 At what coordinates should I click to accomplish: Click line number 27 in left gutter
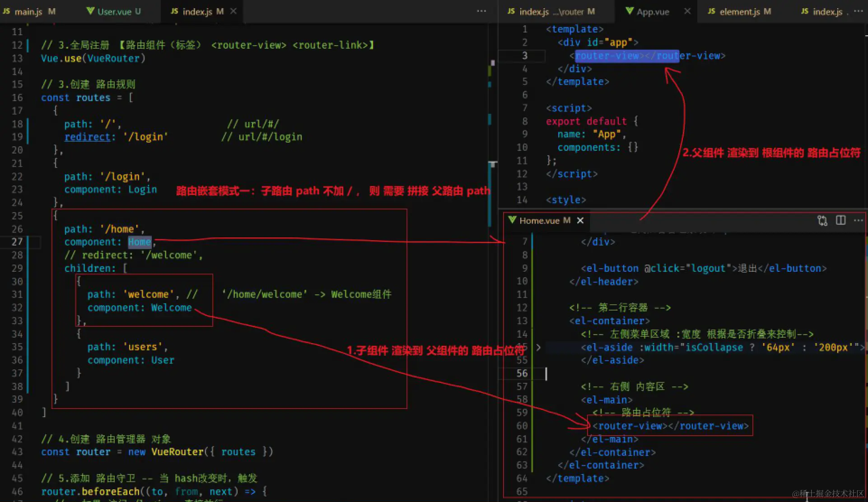tap(17, 242)
